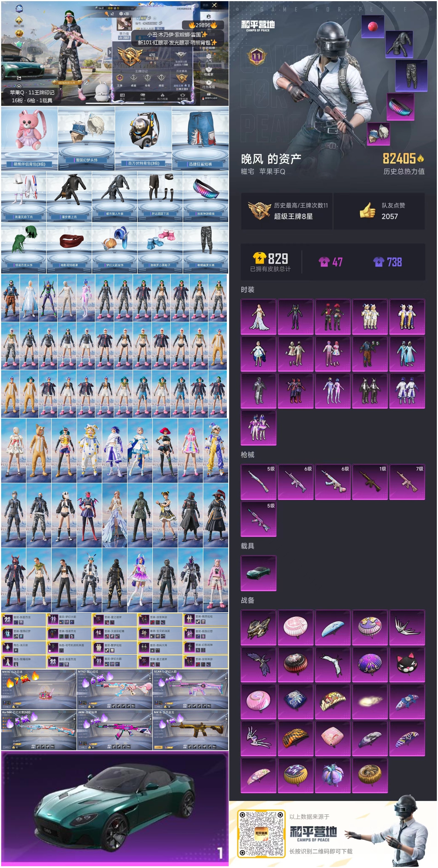Viewport: 438px width, 868px height.
Task: Open the 名片 tab in the profile
Action: tap(122, 97)
